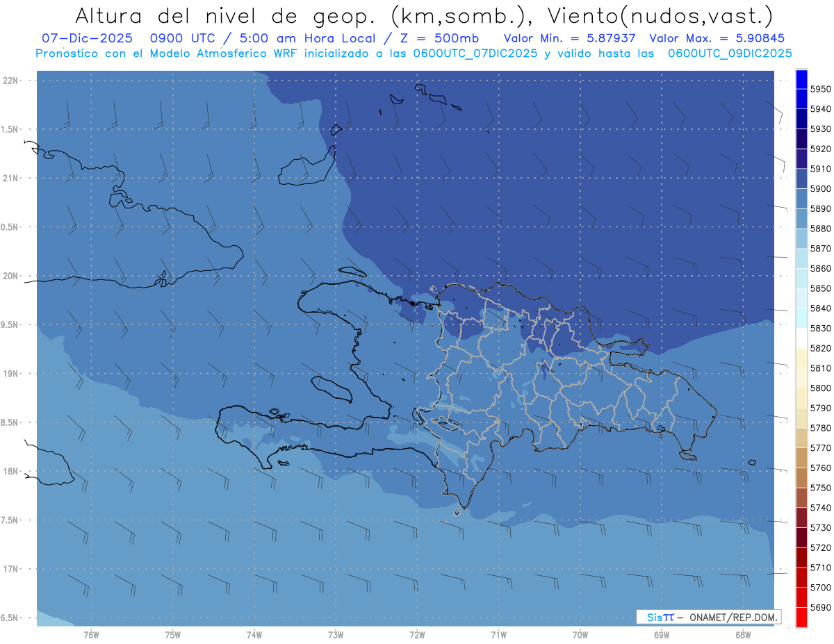Click the '19N' latitude axis label

11,374
